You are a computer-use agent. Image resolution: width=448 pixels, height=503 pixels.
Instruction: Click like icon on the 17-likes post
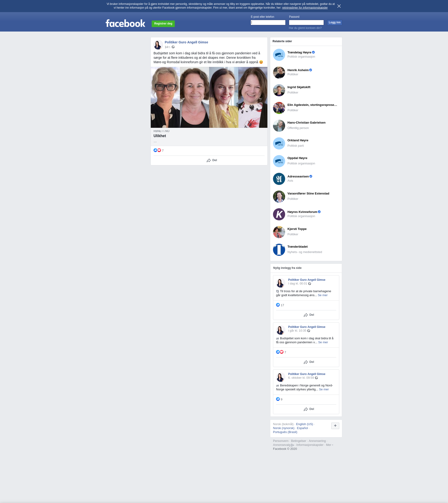278,305
